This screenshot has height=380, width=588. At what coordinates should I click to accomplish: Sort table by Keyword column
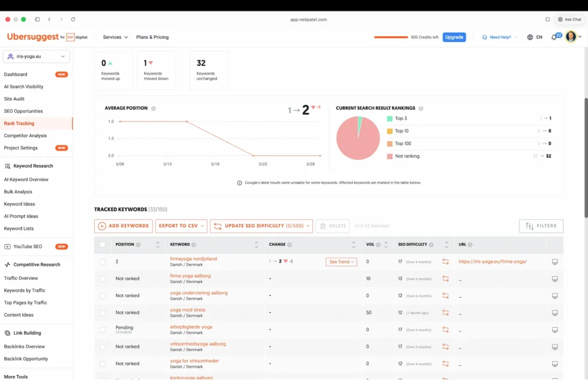coord(257,245)
